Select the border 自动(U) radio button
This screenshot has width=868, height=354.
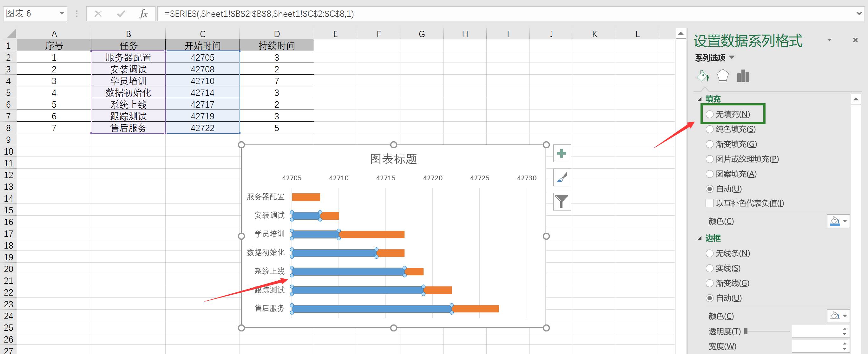point(710,298)
